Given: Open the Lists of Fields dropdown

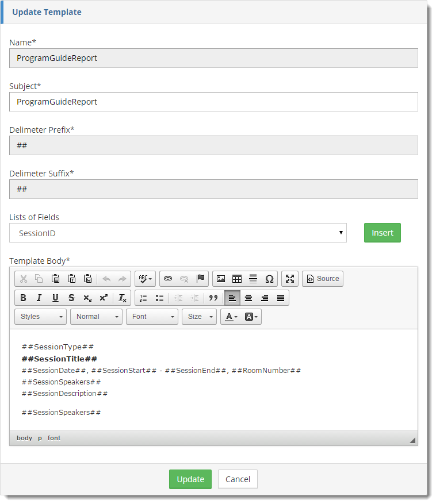Looking at the screenshot, I should click(x=178, y=233).
